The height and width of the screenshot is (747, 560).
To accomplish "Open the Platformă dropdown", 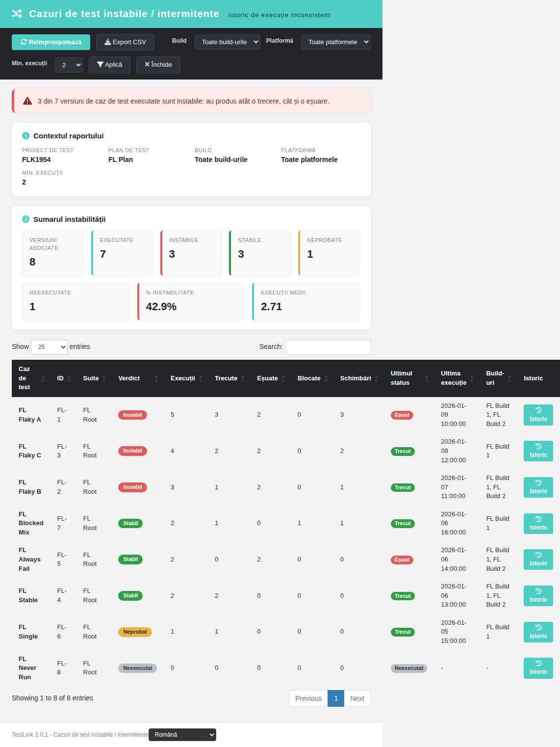I will [x=336, y=42].
